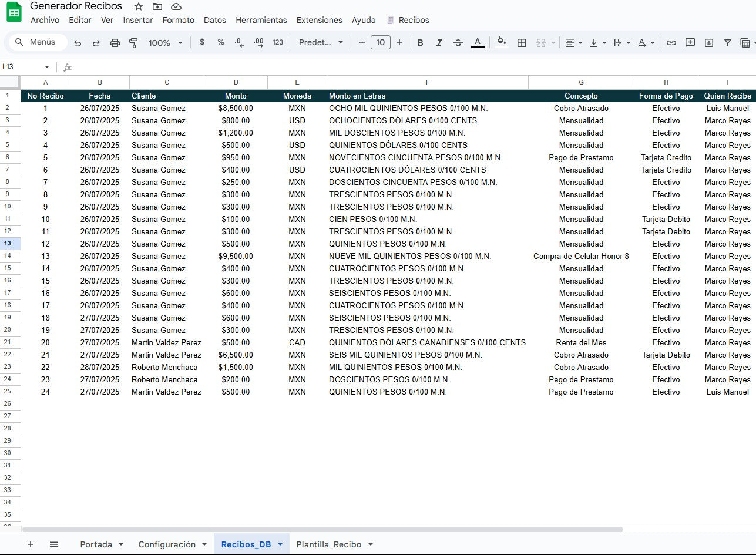The height and width of the screenshot is (555, 756).
Task: Click document title Generador Recibos
Action: tap(76, 6)
